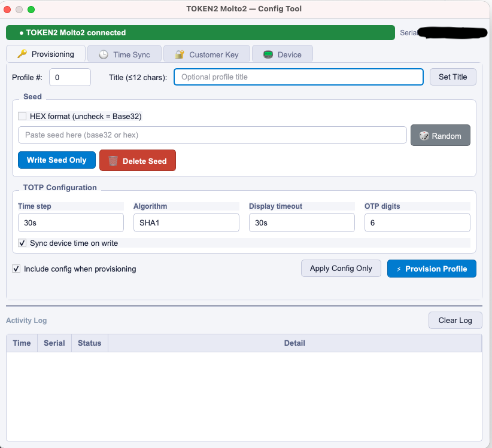Screen dimensions: 492x448
Task: Enable HEX format checkbox
Action: (x=22, y=116)
